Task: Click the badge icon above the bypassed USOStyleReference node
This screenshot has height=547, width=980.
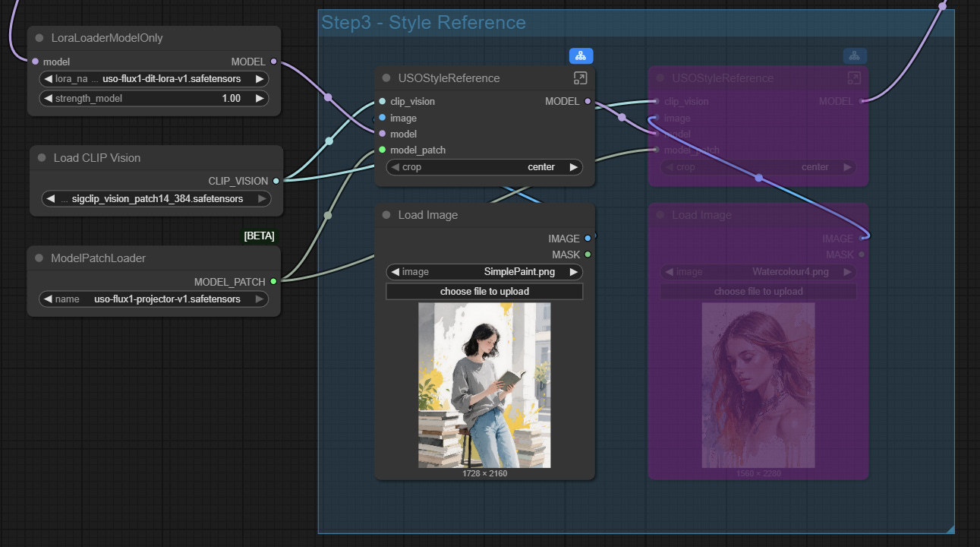Action: click(854, 55)
